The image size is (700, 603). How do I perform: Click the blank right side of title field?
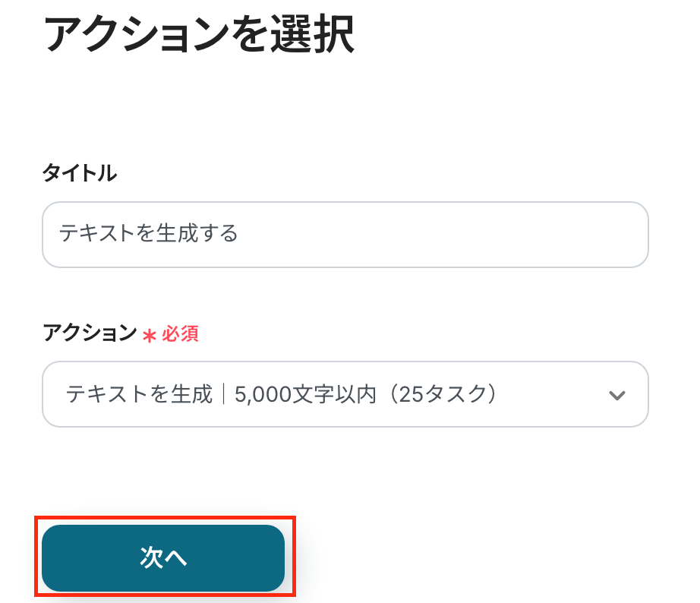point(531,234)
